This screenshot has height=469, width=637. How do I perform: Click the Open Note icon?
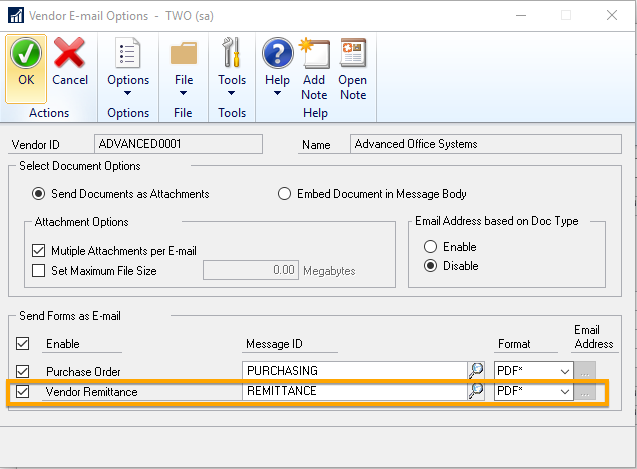coord(353,53)
